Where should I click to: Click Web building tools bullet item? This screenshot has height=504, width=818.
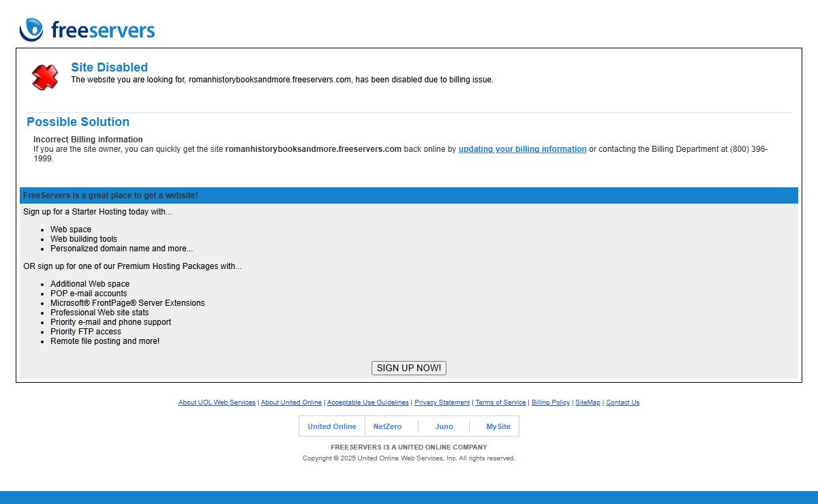pyautogui.click(x=84, y=239)
